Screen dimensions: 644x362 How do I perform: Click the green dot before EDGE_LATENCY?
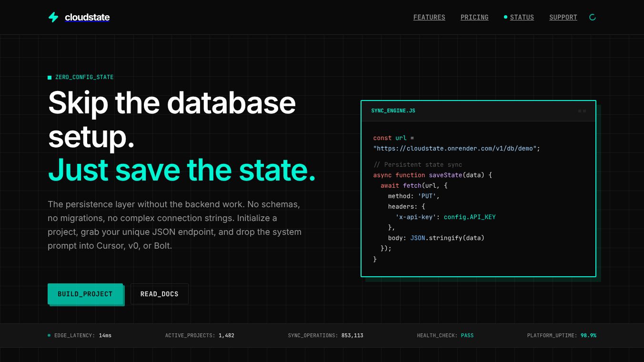coord(49,335)
